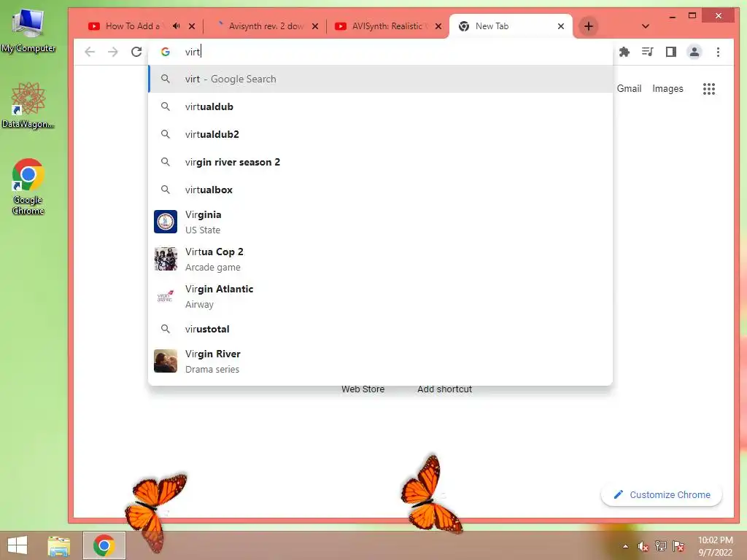Click the Chrome taskbar icon
Screen dimensions: 747x560
(104, 545)
